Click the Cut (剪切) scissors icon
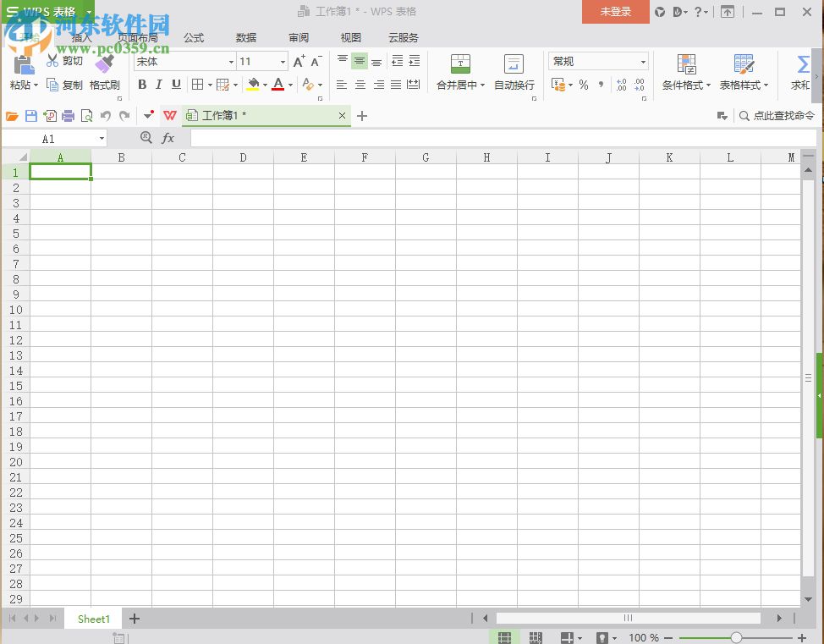Screen dimensions: 824x644 [x=52, y=60]
